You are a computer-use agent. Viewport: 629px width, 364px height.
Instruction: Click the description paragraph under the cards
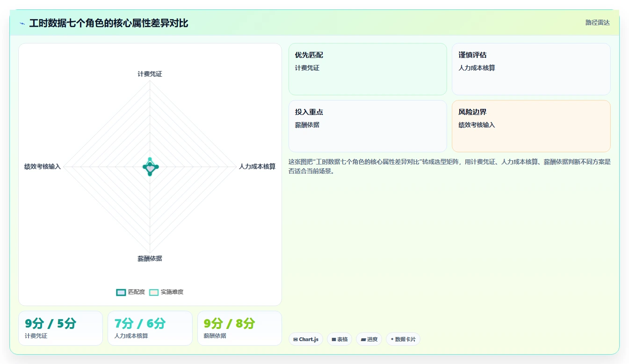point(449,166)
